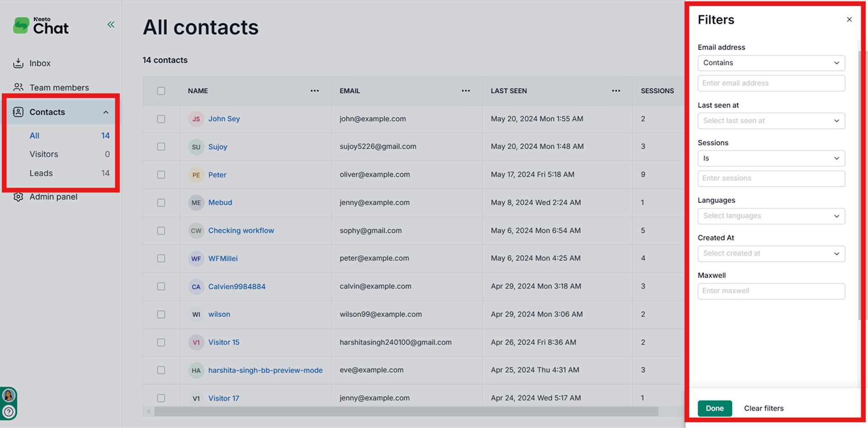Open the NAME column options menu
The width and height of the screenshot is (868, 428).
[315, 91]
